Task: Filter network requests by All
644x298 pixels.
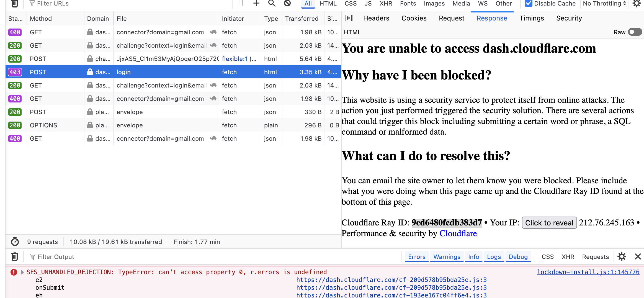Action: point(308,3)
